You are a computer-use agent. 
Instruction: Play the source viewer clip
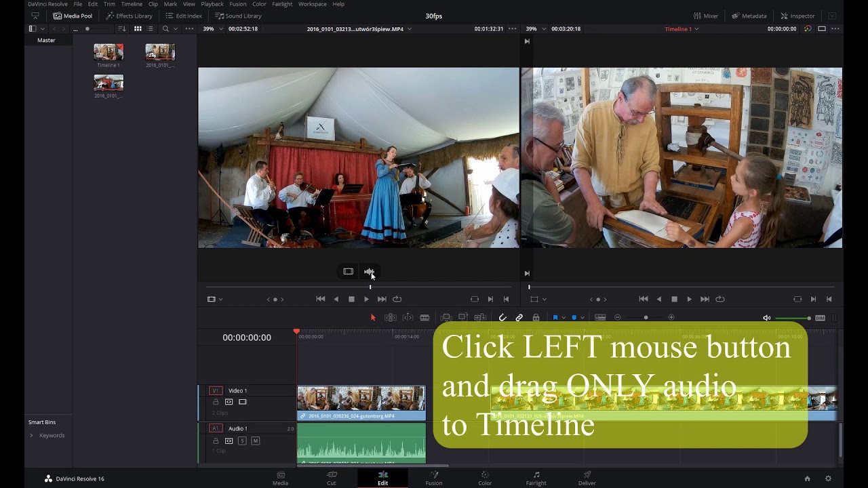(x=366, y=299)
